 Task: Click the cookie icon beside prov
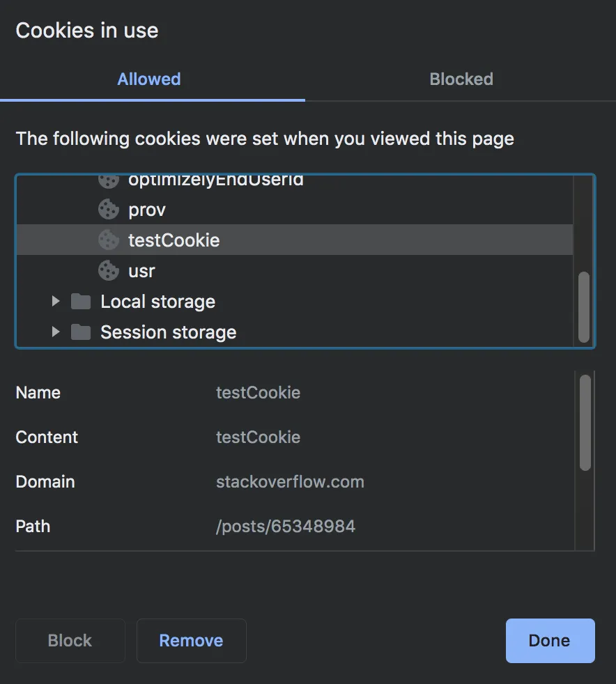coord(108,209)
